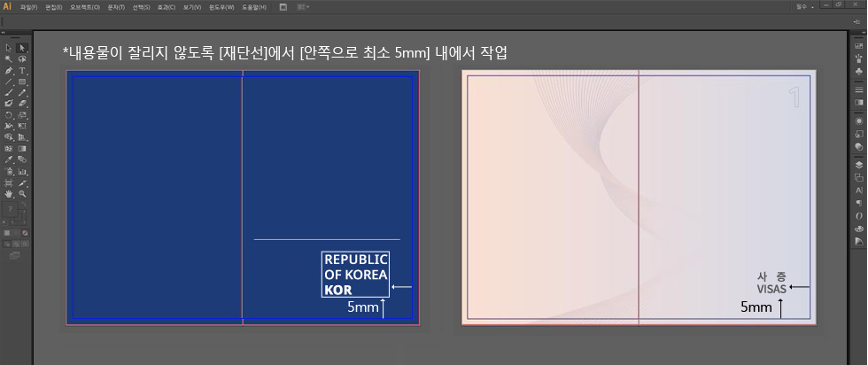Open the Transparency panel icon
Image resolution: width=868 pixels, height=365 pixels.
coord(858,147)
